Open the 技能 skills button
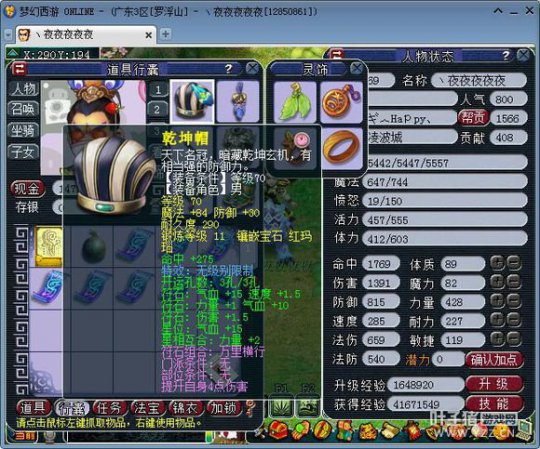 tap(494, 403)
